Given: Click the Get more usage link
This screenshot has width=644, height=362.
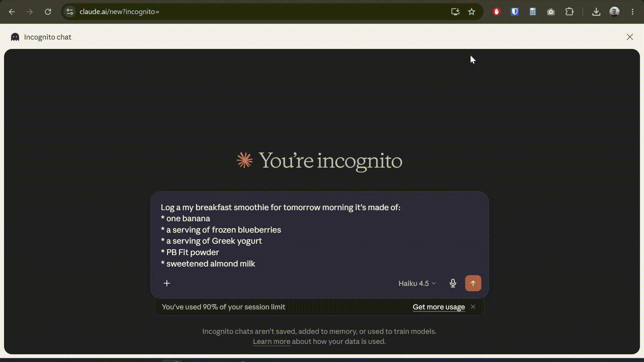Looking at the screenshot, I should 439,307.
